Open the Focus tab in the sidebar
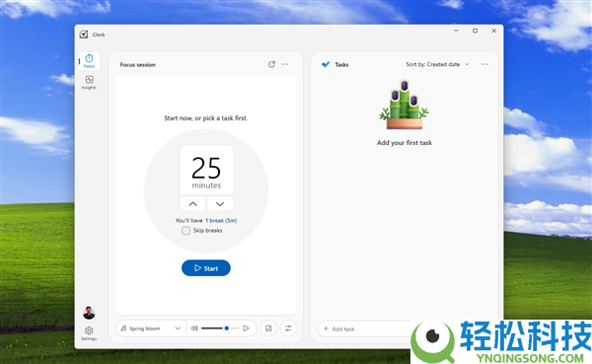 tap(89, 61)
